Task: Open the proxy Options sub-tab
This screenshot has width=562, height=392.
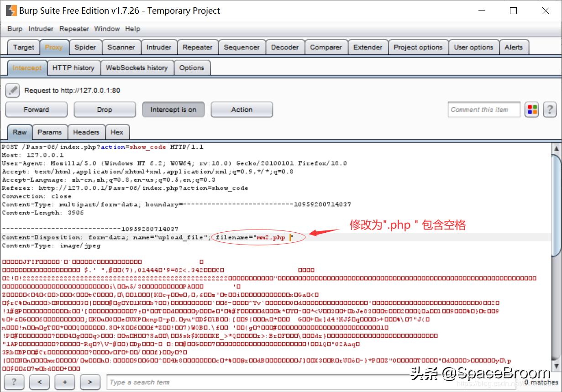Action: pyautogui.click(x=192, y=68)
